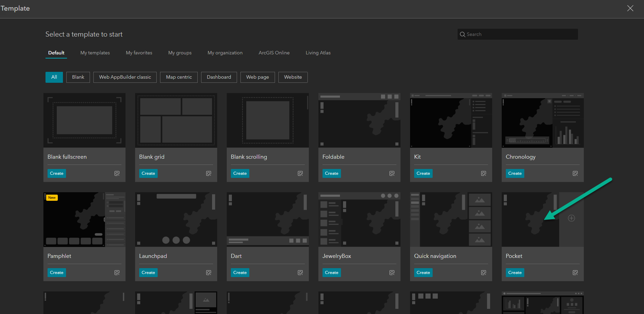Screen dimensions: 644x314
Task: Preview the Quick navigation template
Action: 483,273
